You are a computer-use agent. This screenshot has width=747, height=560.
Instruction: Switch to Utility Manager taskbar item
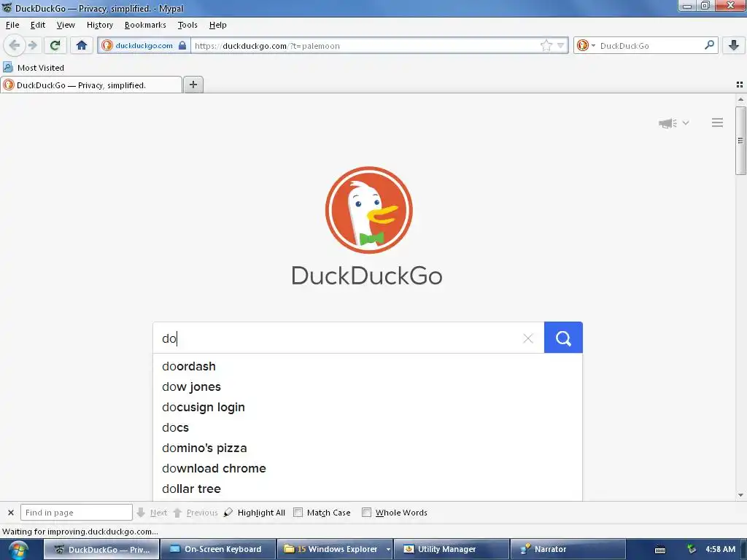tap(451, 549)
